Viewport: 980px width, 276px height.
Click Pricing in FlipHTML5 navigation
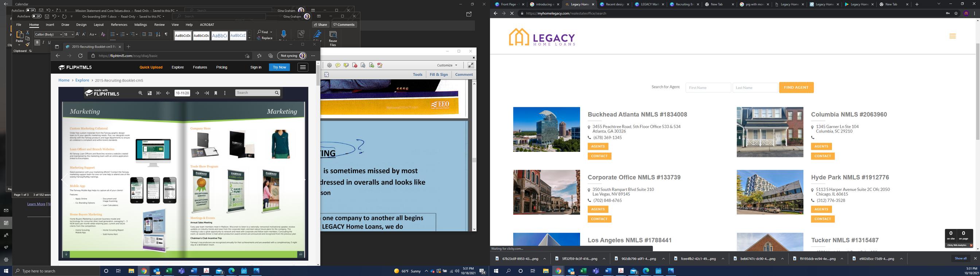(x=222, y=68)
